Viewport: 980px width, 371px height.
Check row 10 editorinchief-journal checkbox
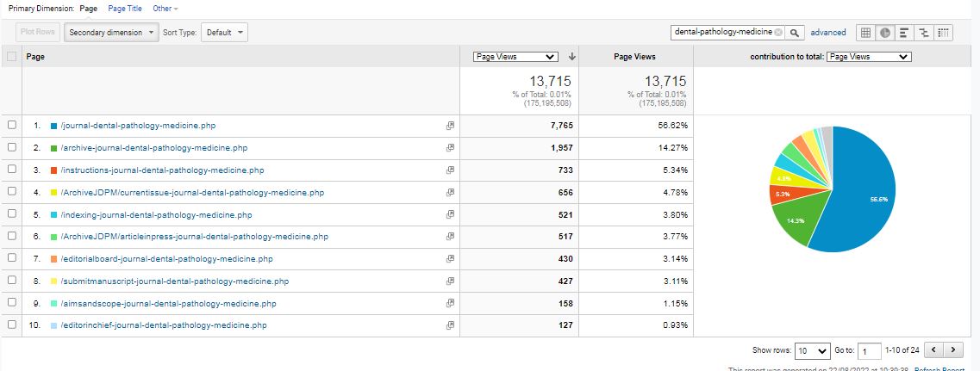[11, 325]
